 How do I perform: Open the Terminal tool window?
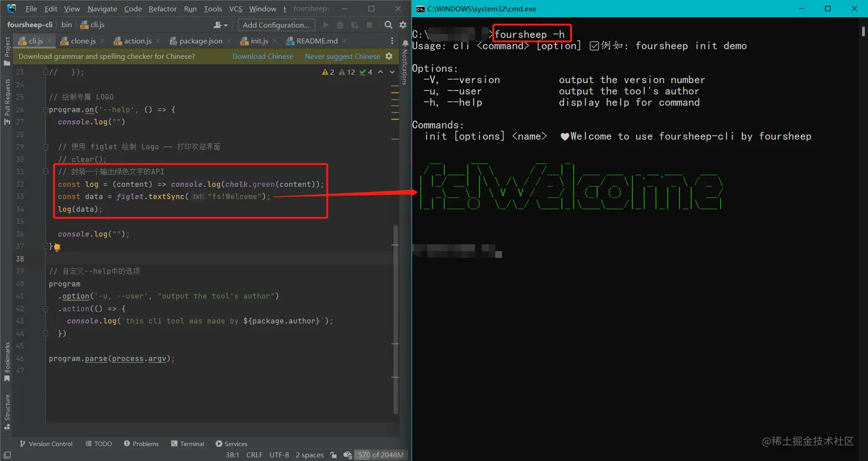coord(187,444)
